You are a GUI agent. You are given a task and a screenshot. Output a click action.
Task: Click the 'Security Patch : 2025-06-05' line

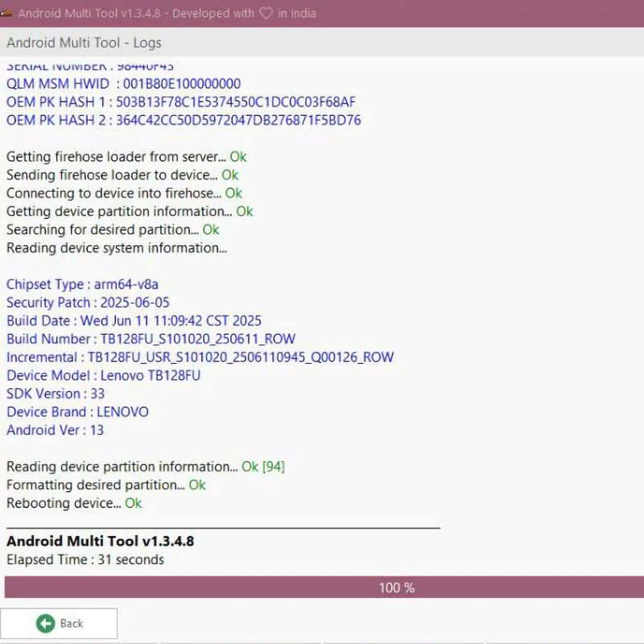pyautogui.click(x=88, y=303)
